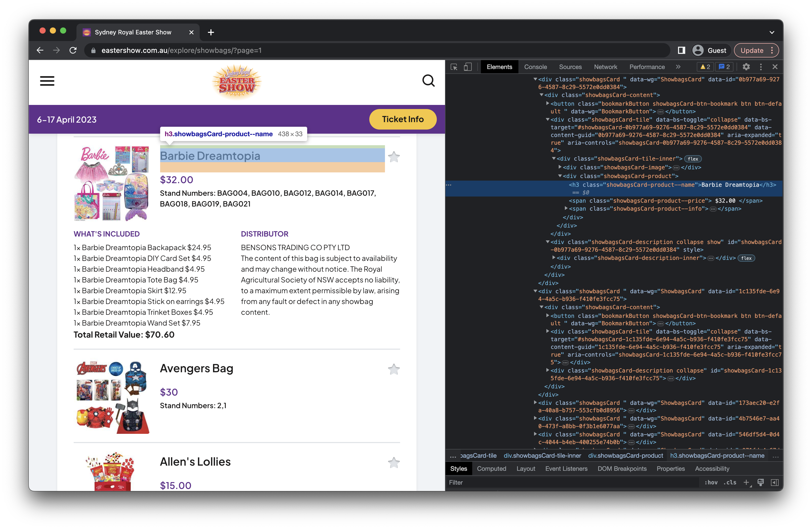
Task: Click the Update button in Chrome
Action: 752,51
